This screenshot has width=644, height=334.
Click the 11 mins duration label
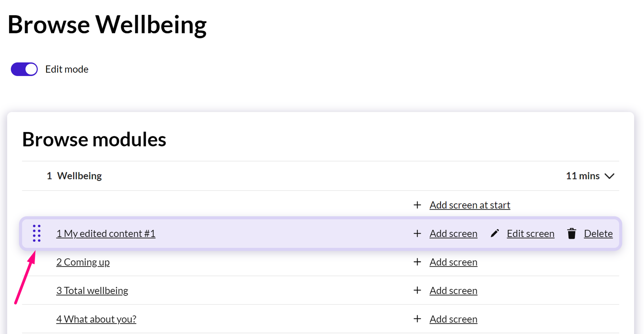pyautogui.click(x=583, y=176)
